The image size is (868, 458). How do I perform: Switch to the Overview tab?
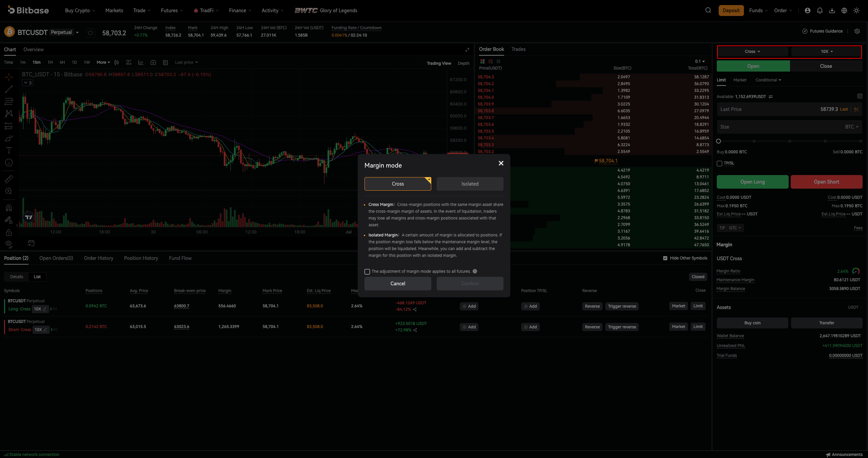click(34, 50)
